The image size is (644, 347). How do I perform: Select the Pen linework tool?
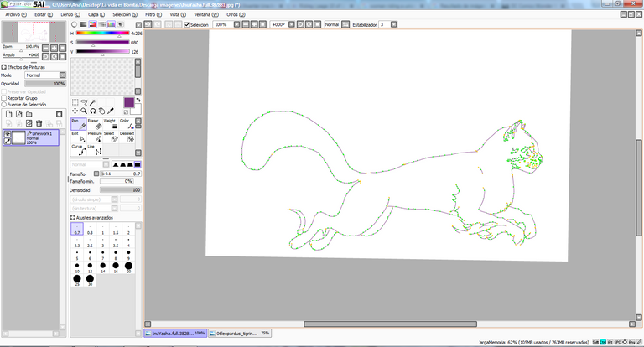click(x=79, y=123)
